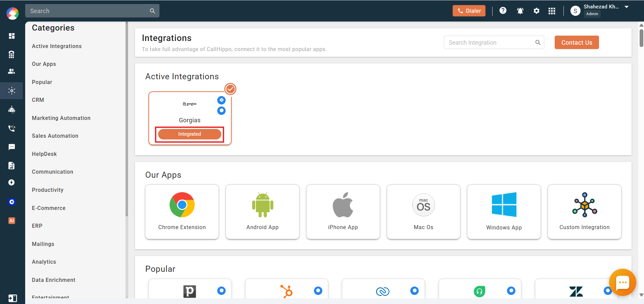Select HelpDesk category
The image size is (644, 304).
pyautogui.click(x=44, y=154)
